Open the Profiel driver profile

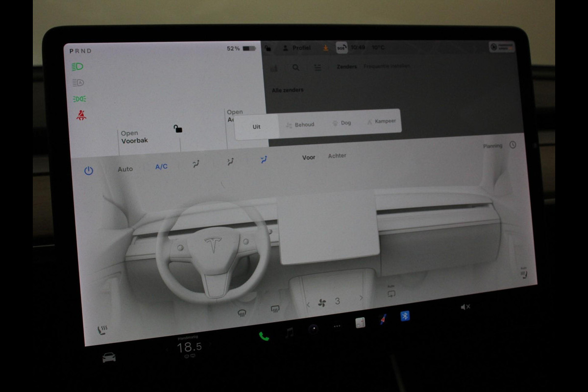pos(297,48)
